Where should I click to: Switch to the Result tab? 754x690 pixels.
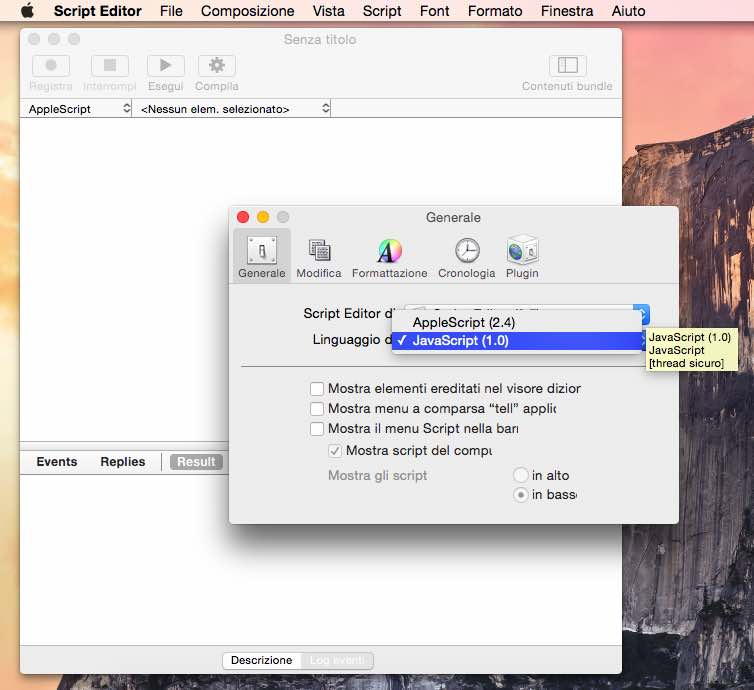coord(196,462)
